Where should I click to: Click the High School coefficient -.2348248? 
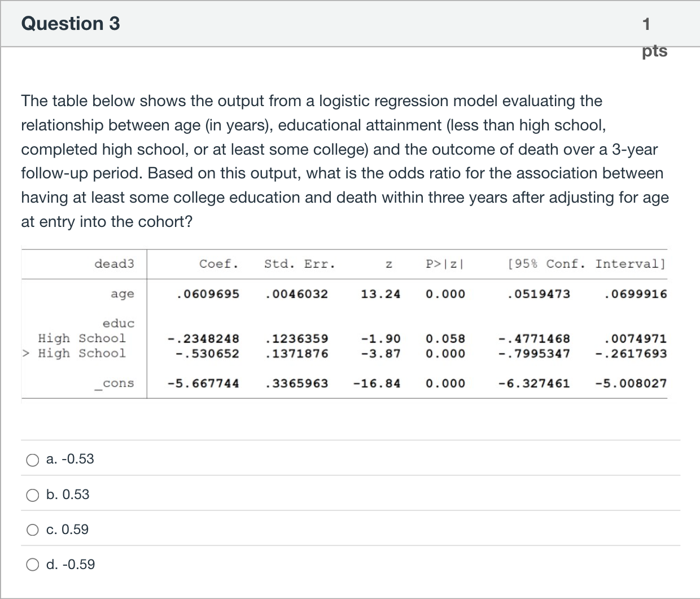click(203, 339)
